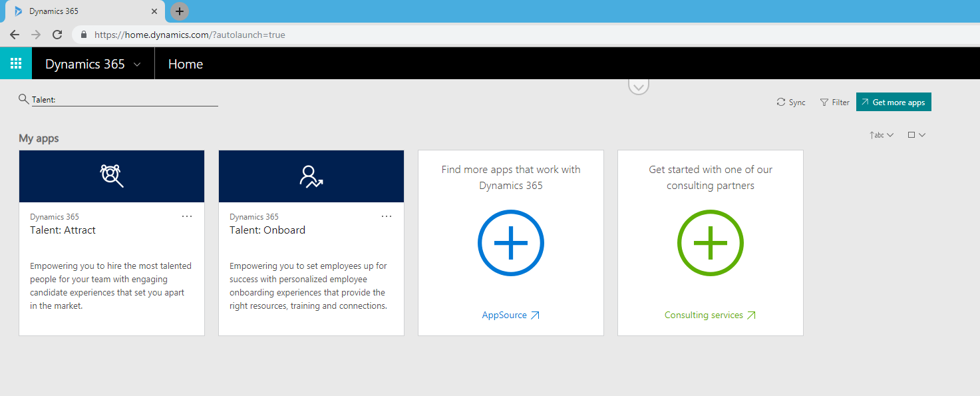Viewport: 980px width, 396px height.
Task: Click the site padlock security icon
Action: coord(84,35)
